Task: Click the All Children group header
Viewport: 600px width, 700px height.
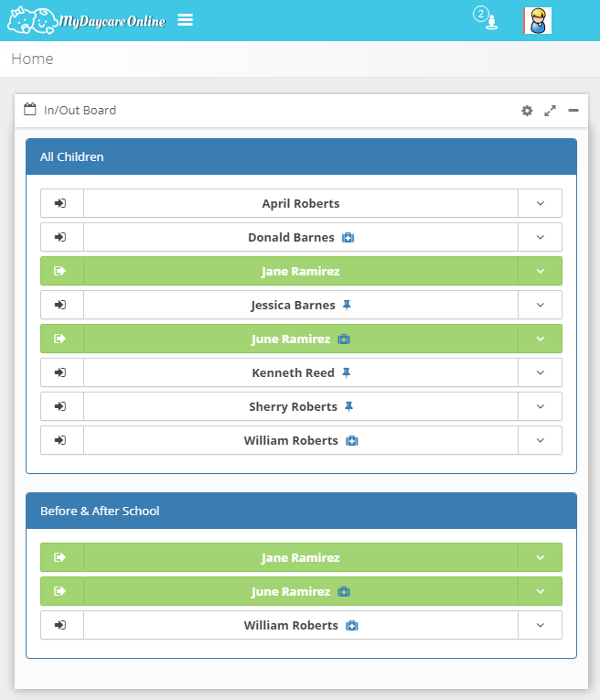Action: [x=301, y=156]
